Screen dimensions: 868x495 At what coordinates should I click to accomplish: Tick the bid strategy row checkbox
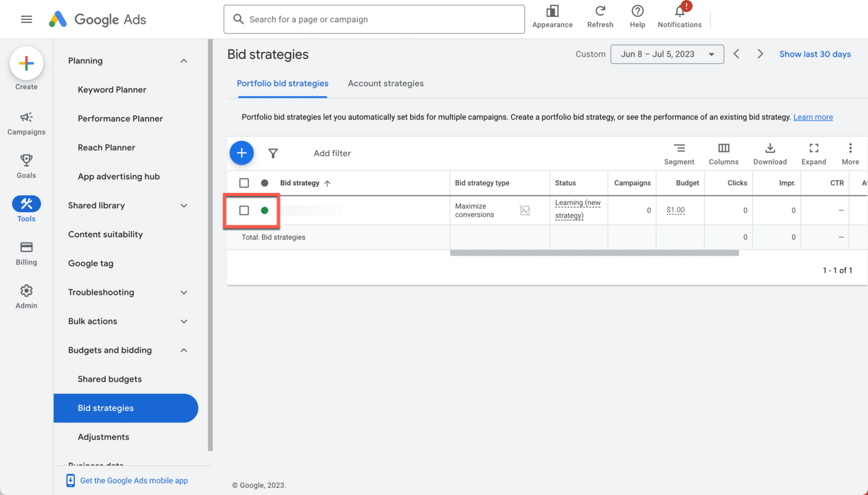click(244, 210)
